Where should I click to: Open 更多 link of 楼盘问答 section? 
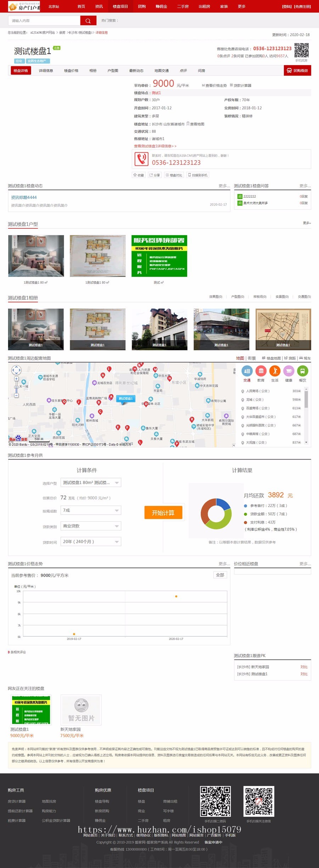pos(305,186)
